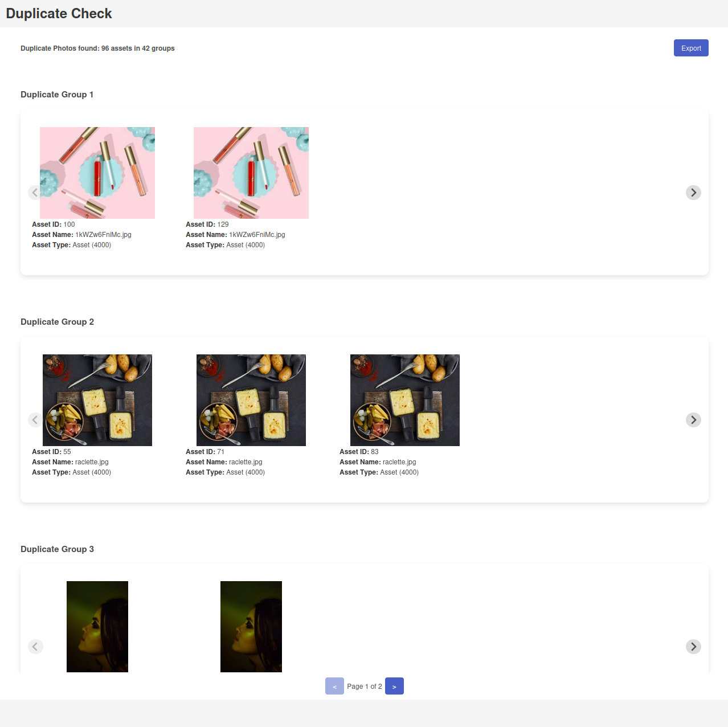The width and height of the screenshot is (728, 727).
Task: Select raclette image with Asset ID 83
Action: (405, 400)
